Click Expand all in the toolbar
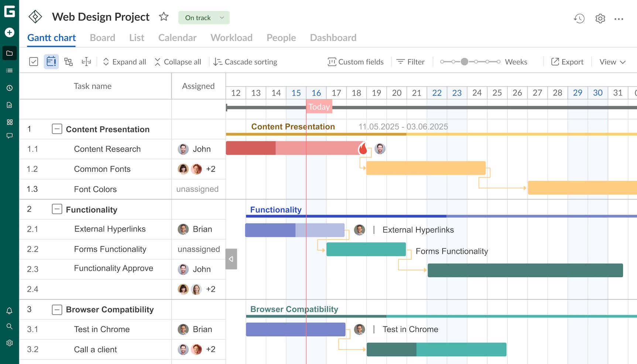The image size is (637, 364). pyautogui.click(x=124, y=62)
